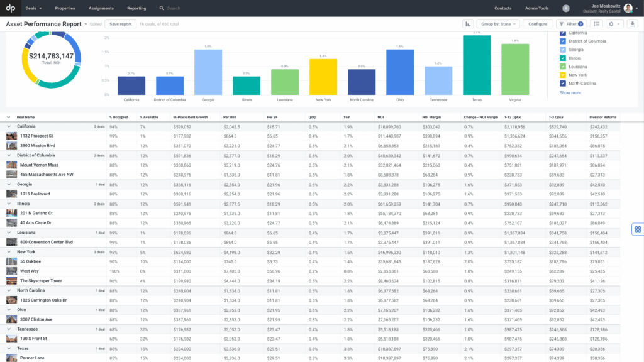644x362 pixels.
Task: Sort by Investor Returns column header
Action: [602, 117]
